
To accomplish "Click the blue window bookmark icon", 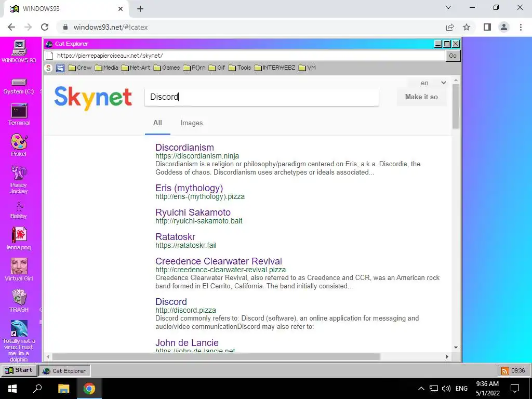I will click(60, 68).
